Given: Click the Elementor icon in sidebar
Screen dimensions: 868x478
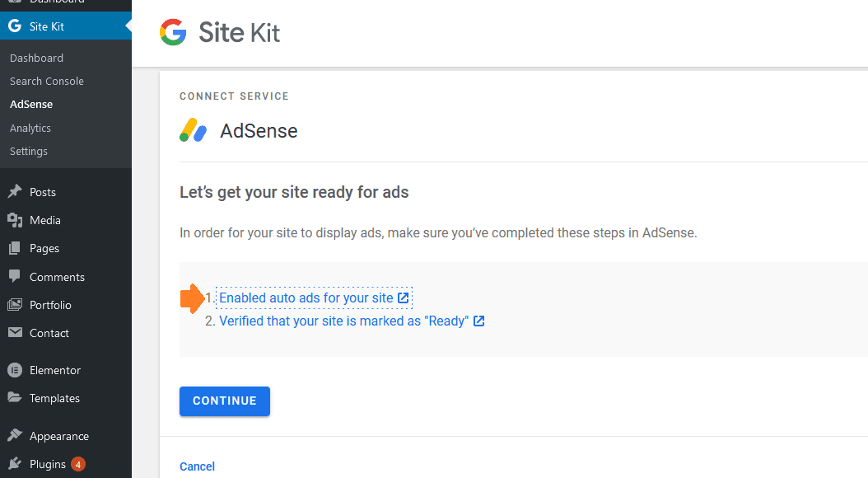Looking at the screenshot, I should tap(15, 370).
